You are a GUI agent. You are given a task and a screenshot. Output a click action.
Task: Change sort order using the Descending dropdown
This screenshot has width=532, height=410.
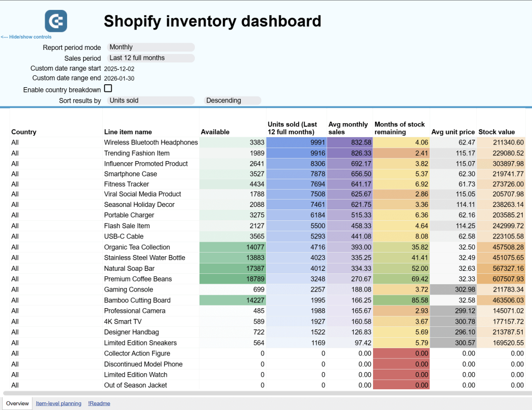point(233,100)
